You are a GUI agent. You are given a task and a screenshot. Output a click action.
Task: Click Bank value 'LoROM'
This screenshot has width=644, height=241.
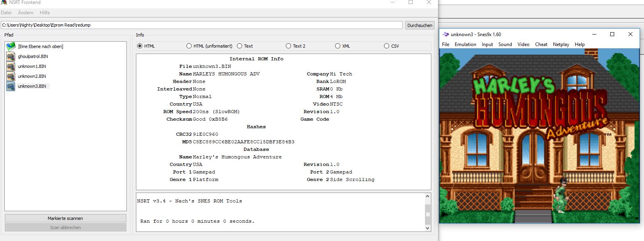pyautogui.click(x=338, y=81)
